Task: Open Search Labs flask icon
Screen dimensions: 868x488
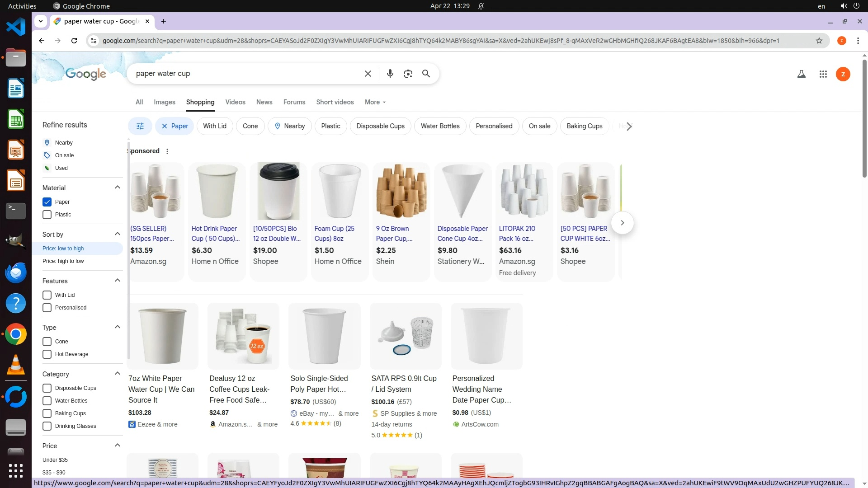Action: pyautogui.click(x=801, y=74)
